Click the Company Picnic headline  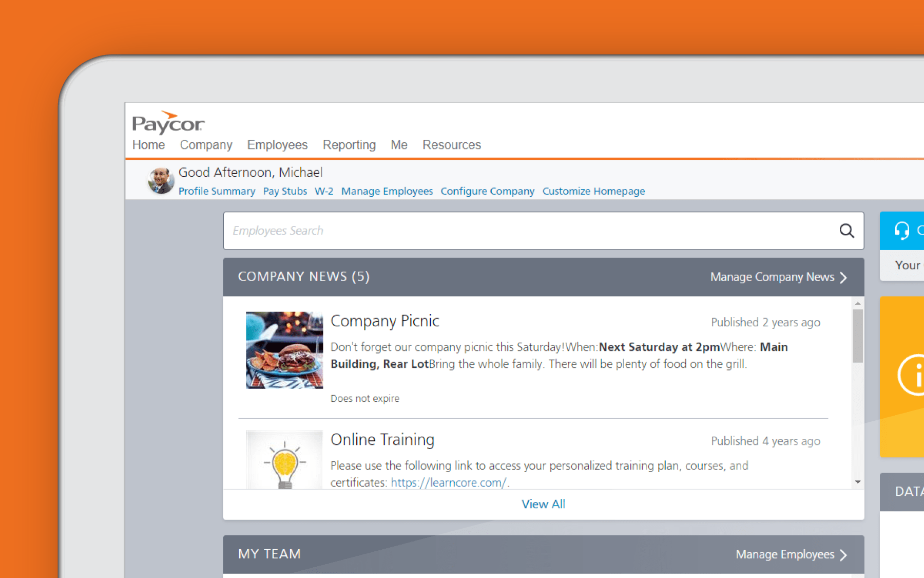[x=385, y=321]
